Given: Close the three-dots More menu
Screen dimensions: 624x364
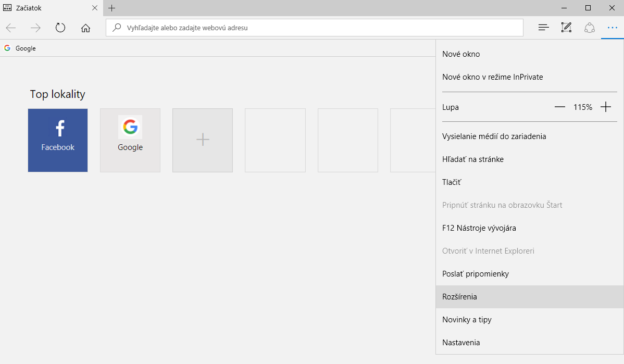Looking at the screenshot, I should [612, 28].
